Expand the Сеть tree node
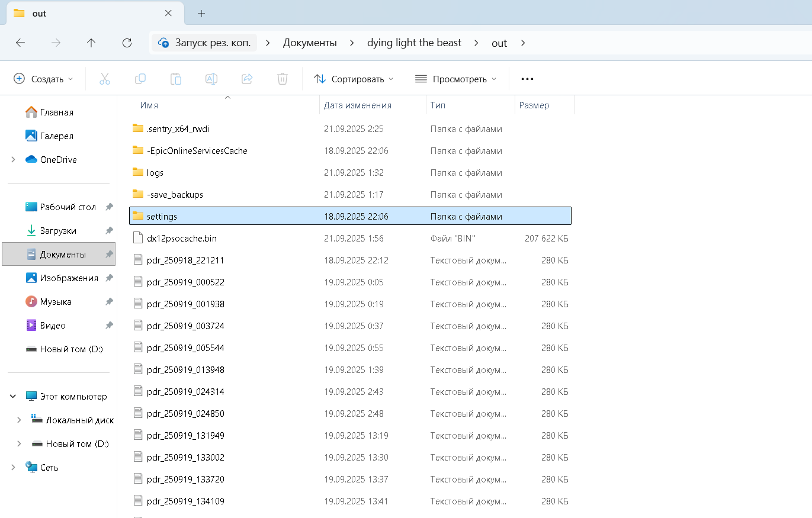The image size is (812, 518). pos(14,467)
